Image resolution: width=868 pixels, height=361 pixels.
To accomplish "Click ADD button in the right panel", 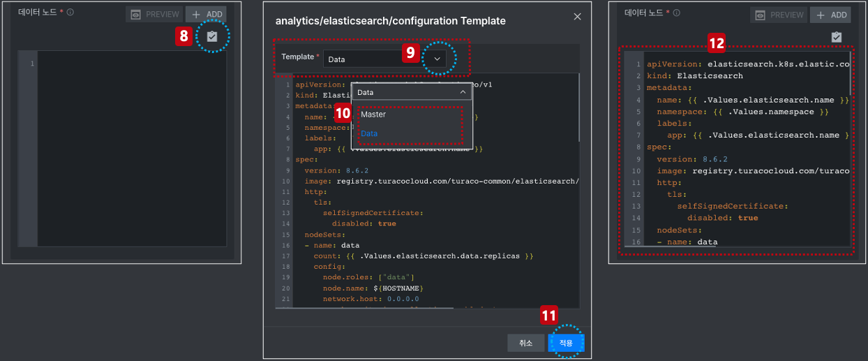I will pos(831,15).
